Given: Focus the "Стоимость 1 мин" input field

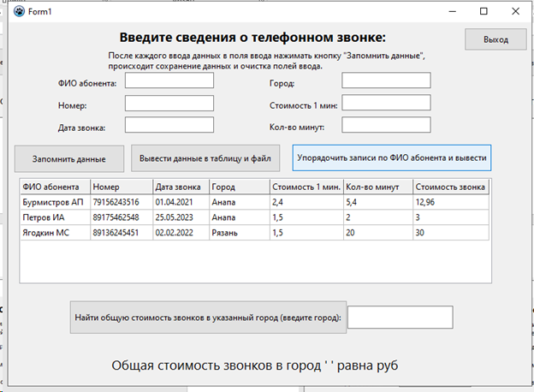Looking at the screenshot, I should tap(386, 103).
